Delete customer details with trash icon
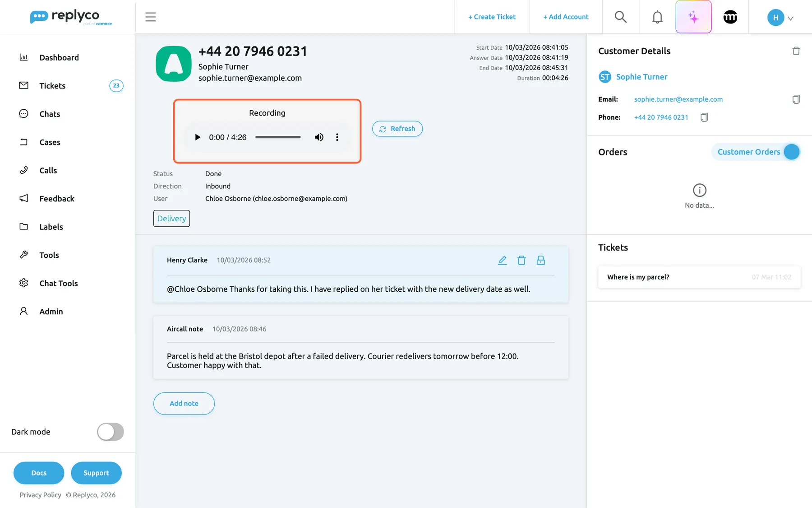 tap(796, 51)
